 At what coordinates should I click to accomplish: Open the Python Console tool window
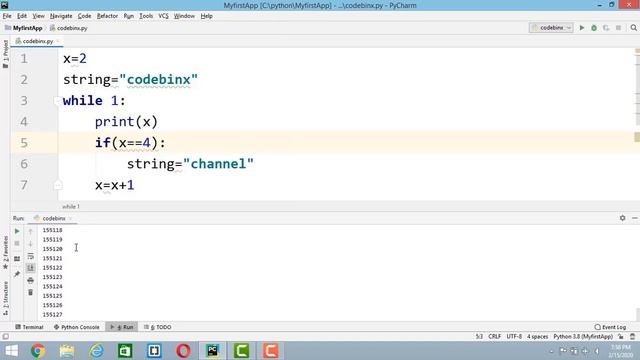76,327
